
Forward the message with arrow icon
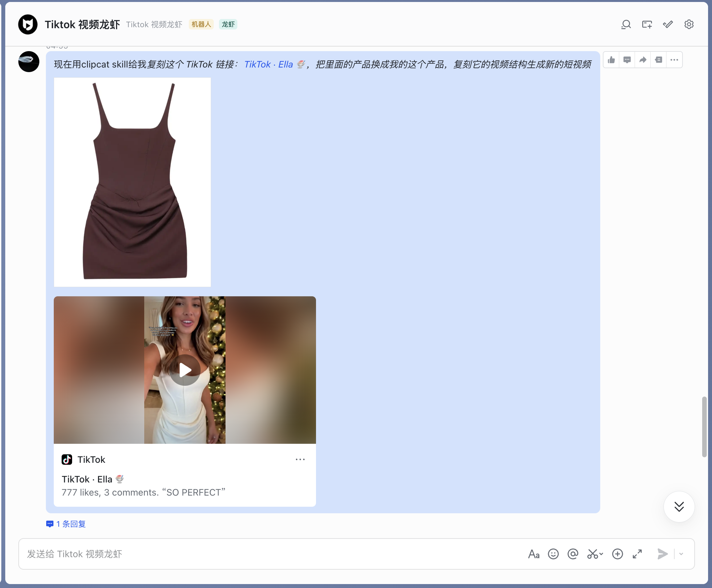point(643,60)
